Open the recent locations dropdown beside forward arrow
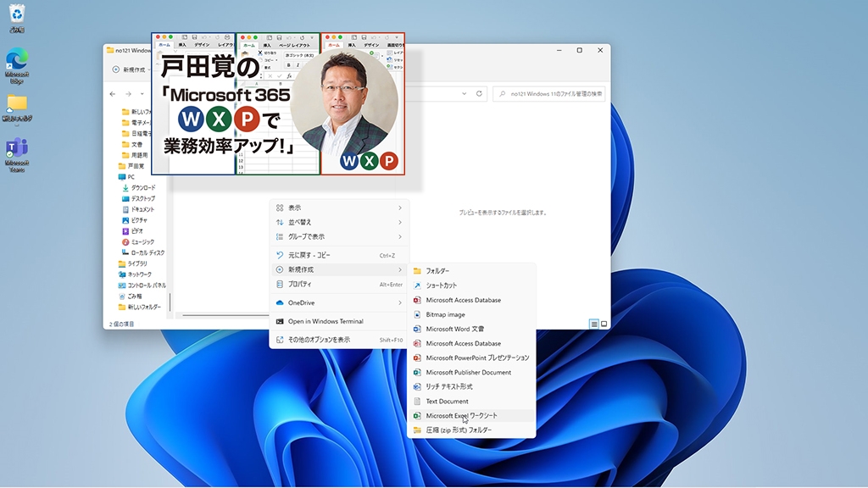868x488 pixels. pos(142,94)
